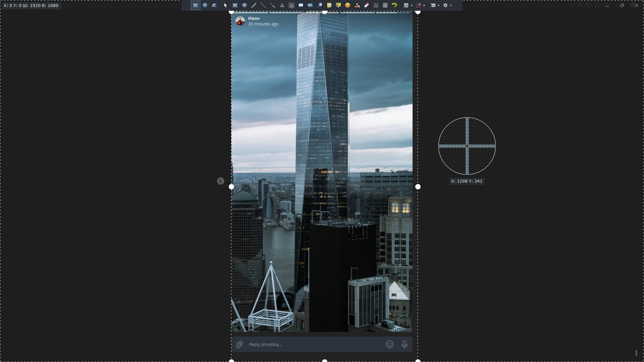Screen dimensions: 644x362
Task: Toggle the grid overlay
Action: click(385, 5)
